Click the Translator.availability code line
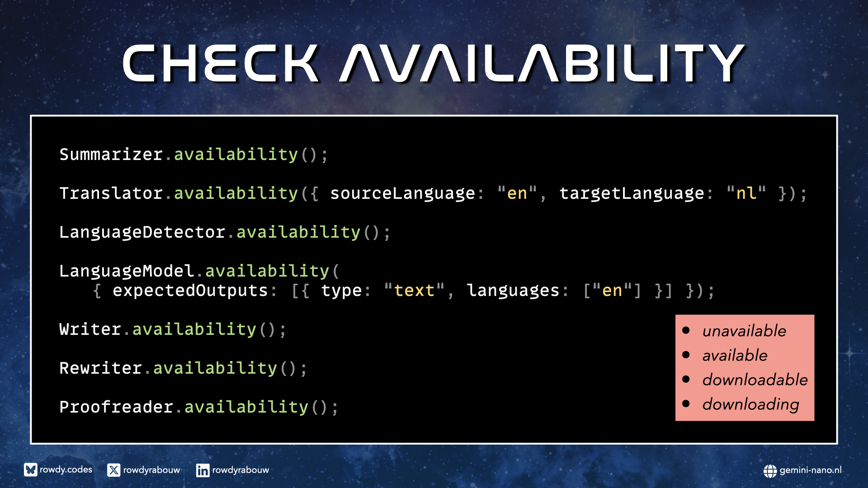This screenshot has height=488, width=868. tap(433, 193)
